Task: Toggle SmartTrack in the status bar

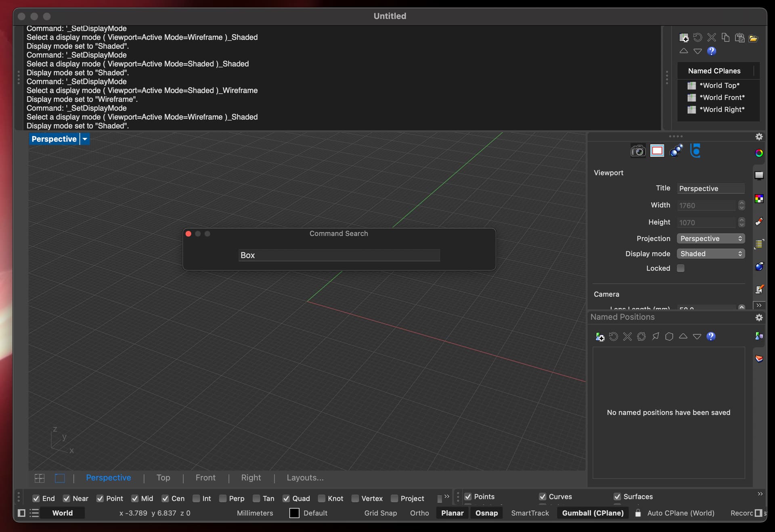Action: [530, 513]
